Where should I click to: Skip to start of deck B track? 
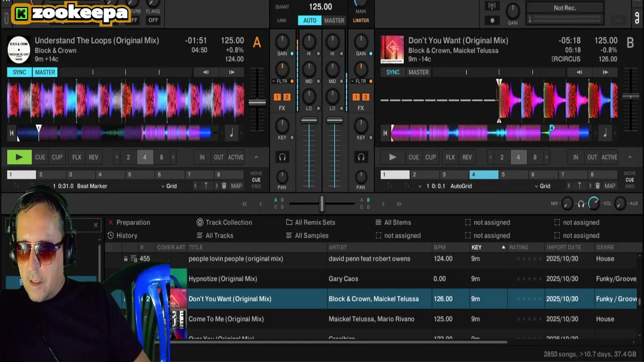click(385, 133)
